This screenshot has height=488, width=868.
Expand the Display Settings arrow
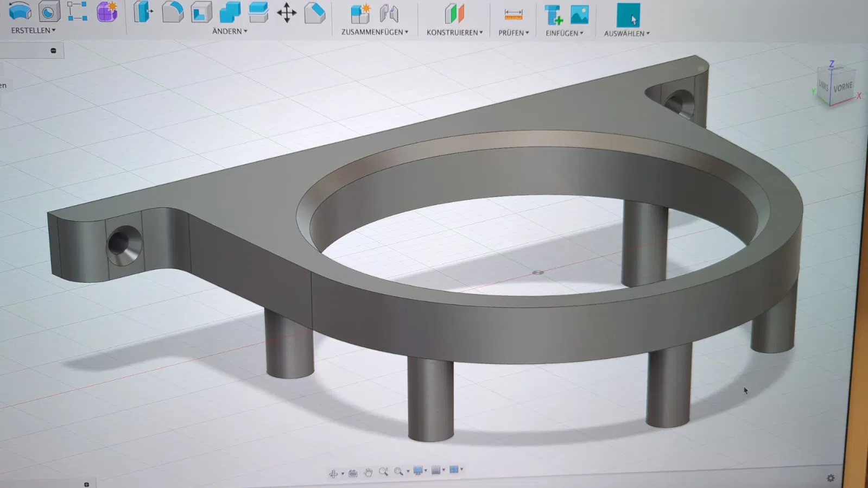[x=426, y=471]
